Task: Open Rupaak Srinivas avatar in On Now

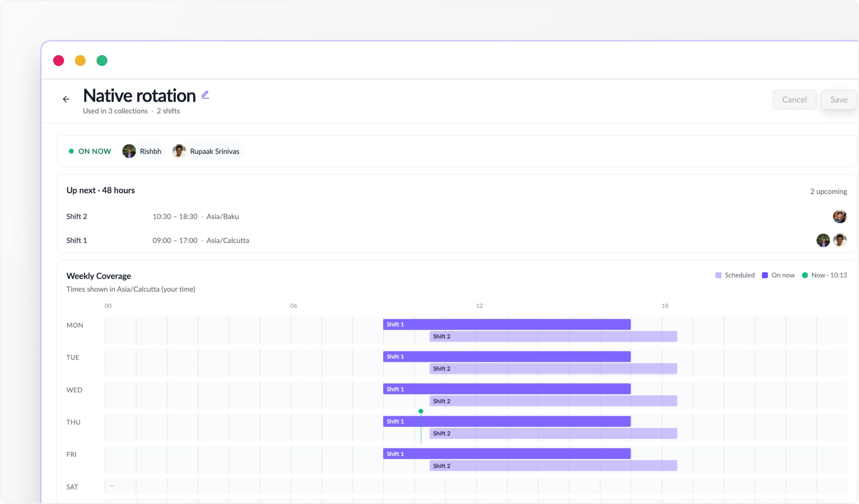Action: [x=179, y=151]
